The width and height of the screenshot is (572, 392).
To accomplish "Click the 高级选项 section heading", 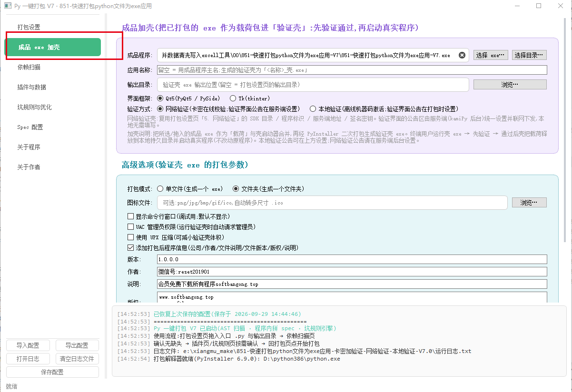I will tap(185, 165).
